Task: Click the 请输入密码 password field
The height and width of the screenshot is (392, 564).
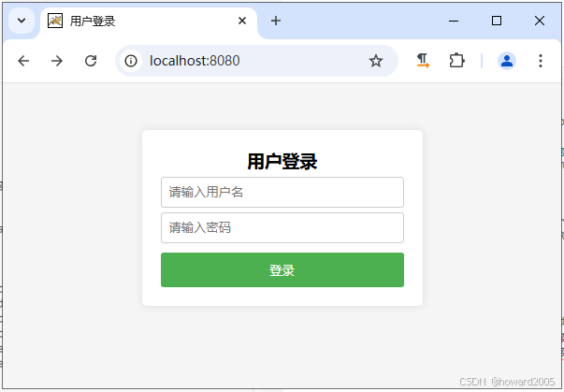Action: (x=282, y=227)
